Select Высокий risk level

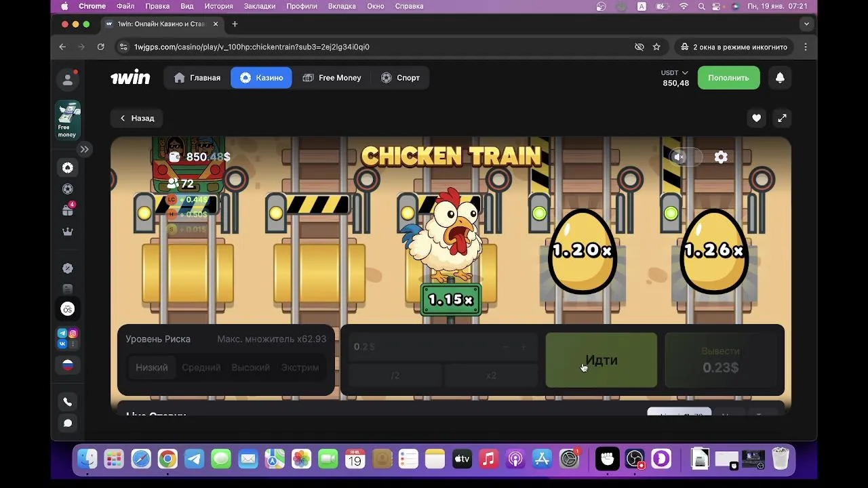[x=251, y=367]
